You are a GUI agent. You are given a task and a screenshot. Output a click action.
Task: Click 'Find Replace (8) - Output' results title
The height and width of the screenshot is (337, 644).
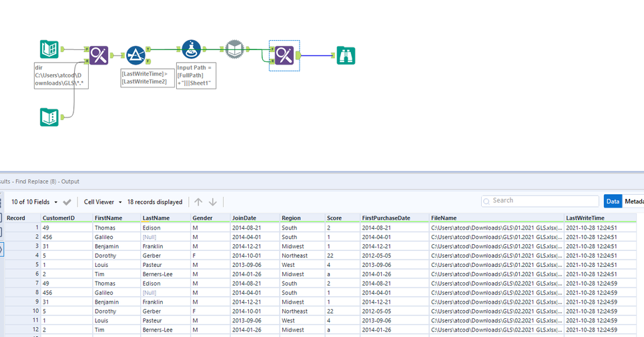pyautogui.click(x=47, y=182)
